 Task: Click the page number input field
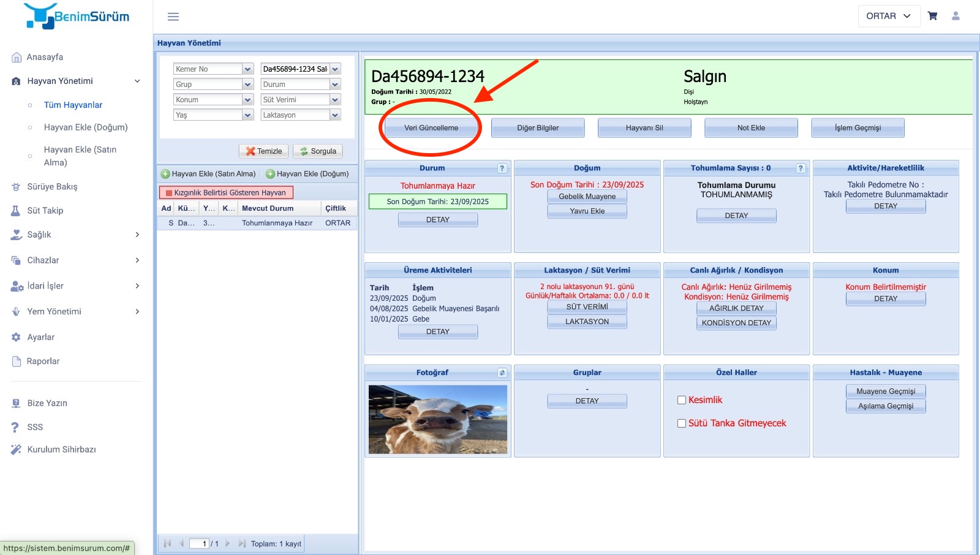[199, 543]
